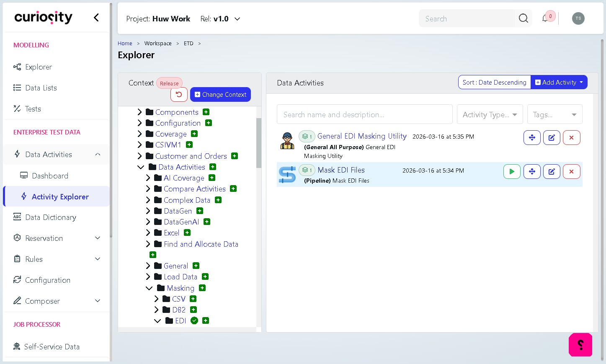Click the Change Context button
Screen dimensions: 606x364
click(220, 94)
